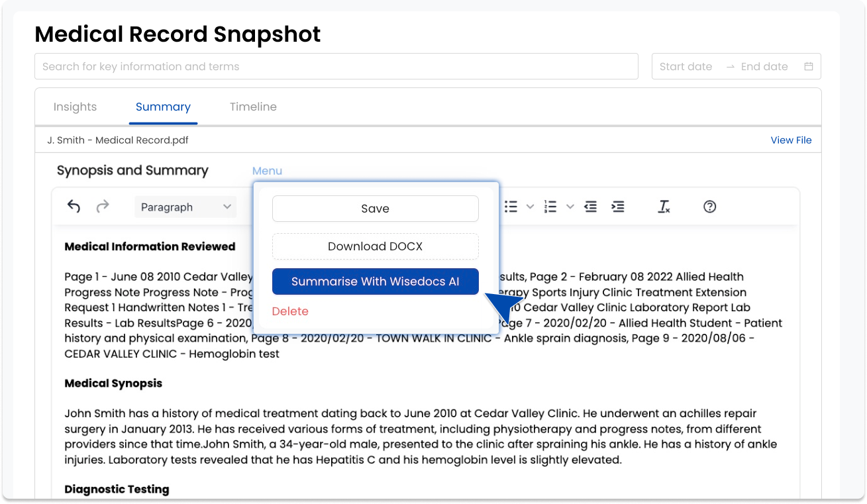This screenshot has width=867, height=504.
Task: Expand bulleted list style options arrow
Action: 530,207
